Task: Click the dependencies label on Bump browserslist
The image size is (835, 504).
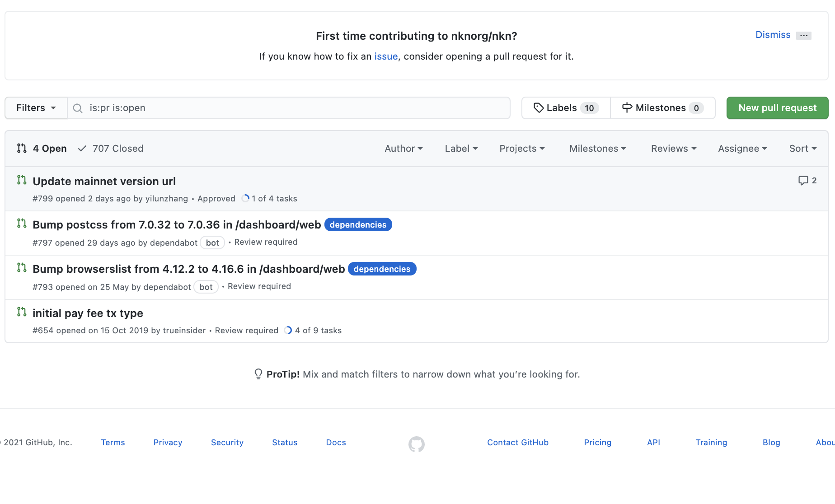Action: (x=382, y=269)
